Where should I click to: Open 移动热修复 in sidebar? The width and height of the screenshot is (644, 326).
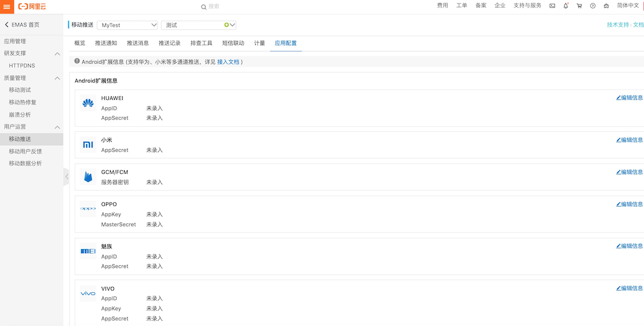pos(22,102)
